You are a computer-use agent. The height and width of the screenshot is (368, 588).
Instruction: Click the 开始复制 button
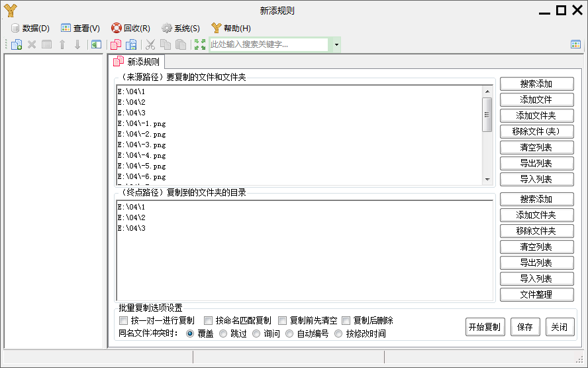tap(485, 327)
